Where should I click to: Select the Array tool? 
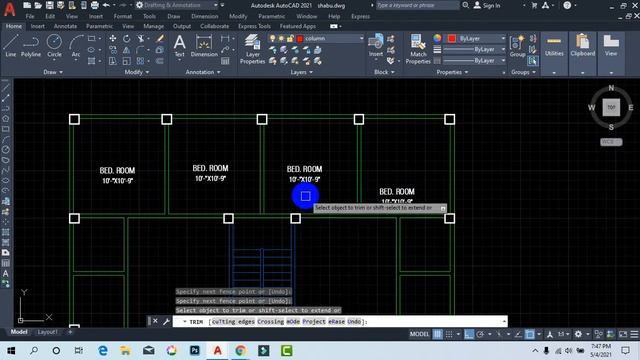tap(140, 61)
